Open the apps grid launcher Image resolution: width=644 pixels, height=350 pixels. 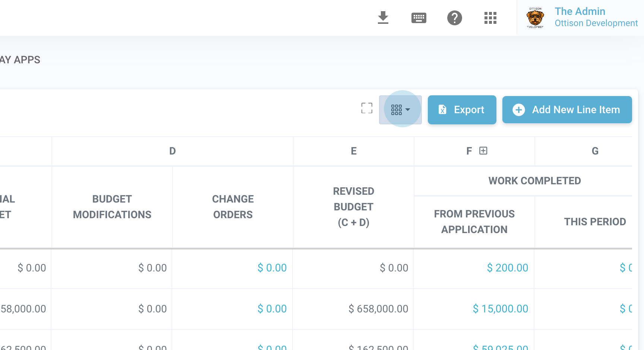point(490,17)
